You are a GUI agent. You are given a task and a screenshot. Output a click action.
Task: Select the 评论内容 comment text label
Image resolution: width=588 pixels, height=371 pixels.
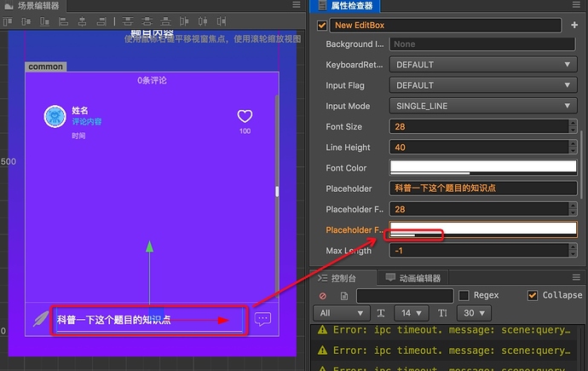point(87,122)
